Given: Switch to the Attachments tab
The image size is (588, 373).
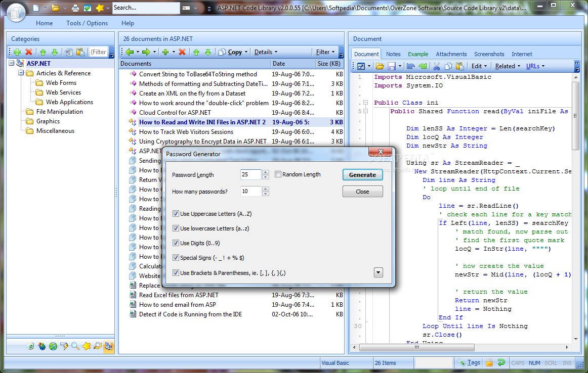Looking at the screenshot, I should click(x=451, y=54).
